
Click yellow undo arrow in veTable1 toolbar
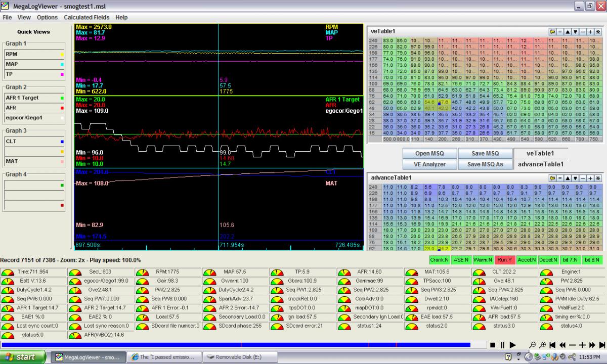pos(552,31)
